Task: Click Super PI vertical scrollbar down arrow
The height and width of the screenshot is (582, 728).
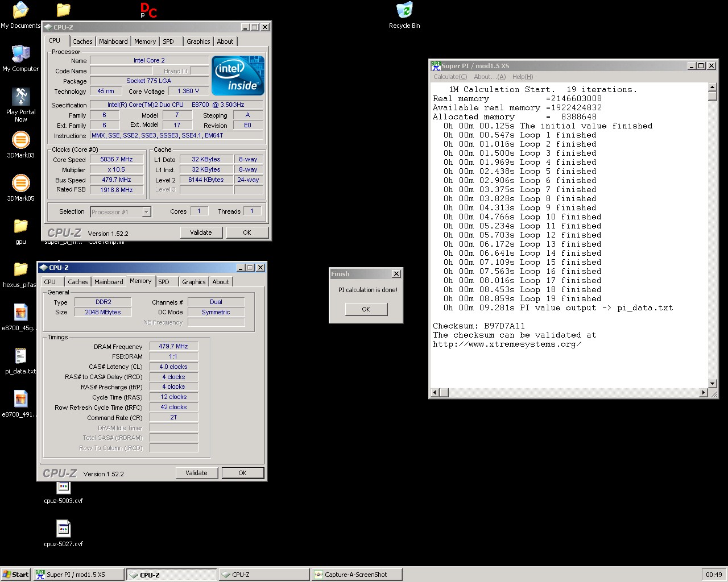Action: [x=713, y=384]
